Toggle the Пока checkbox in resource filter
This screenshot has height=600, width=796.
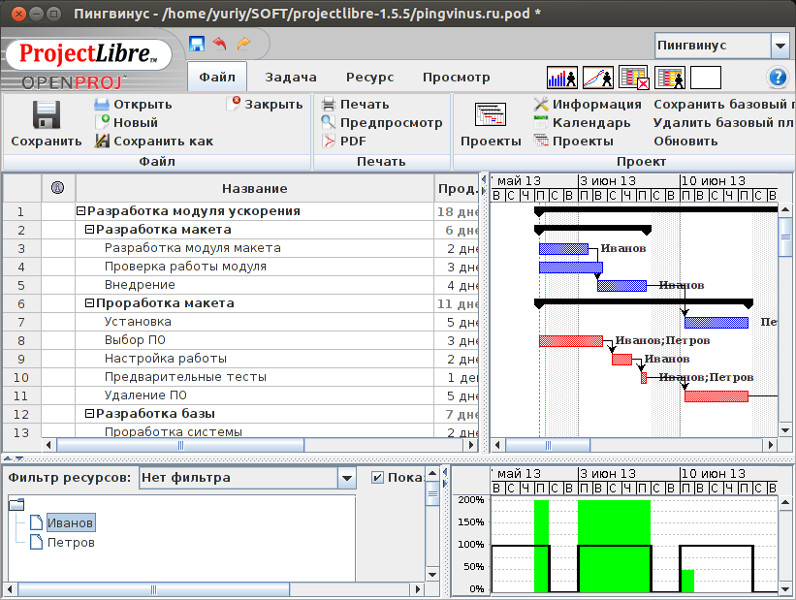point(378,477)
